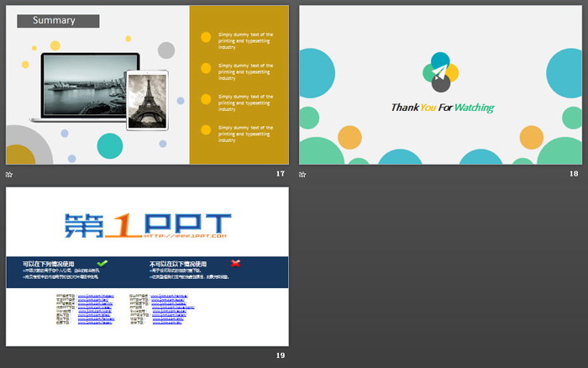Image resolution: width=588 pixels, height=368 pixels.
Task: Click the teal circle on the Summary slide
Action: click(110, 145)
